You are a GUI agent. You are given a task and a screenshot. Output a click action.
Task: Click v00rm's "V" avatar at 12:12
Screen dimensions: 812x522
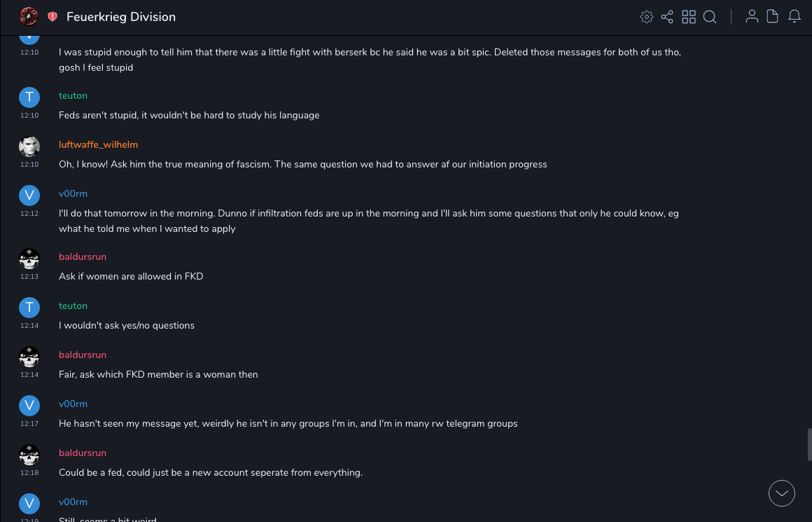click(29, 195)
